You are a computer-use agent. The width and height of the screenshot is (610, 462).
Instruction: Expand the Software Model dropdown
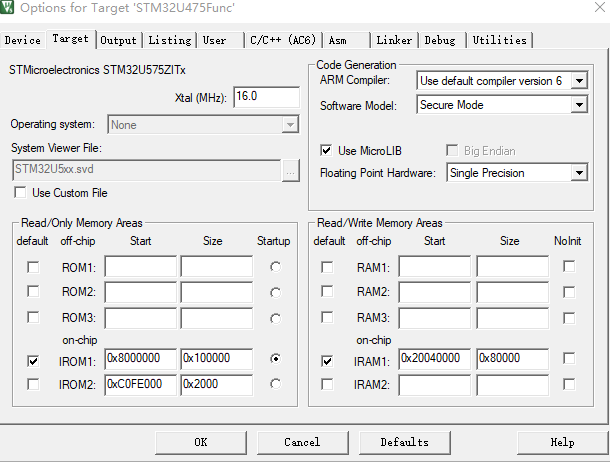[x=579, y=105]
